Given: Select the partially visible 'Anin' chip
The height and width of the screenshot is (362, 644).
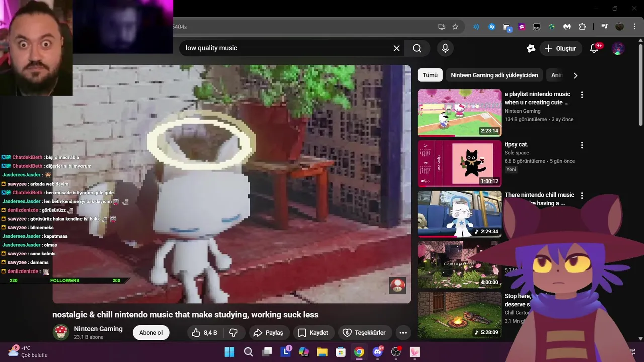Looking at the screenshot, I should 556,75.
